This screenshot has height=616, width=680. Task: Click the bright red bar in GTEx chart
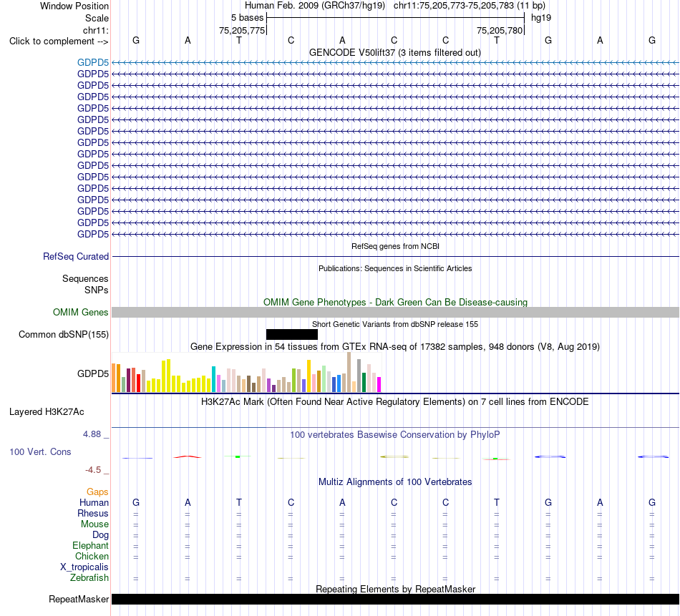(x=138, y=383)
